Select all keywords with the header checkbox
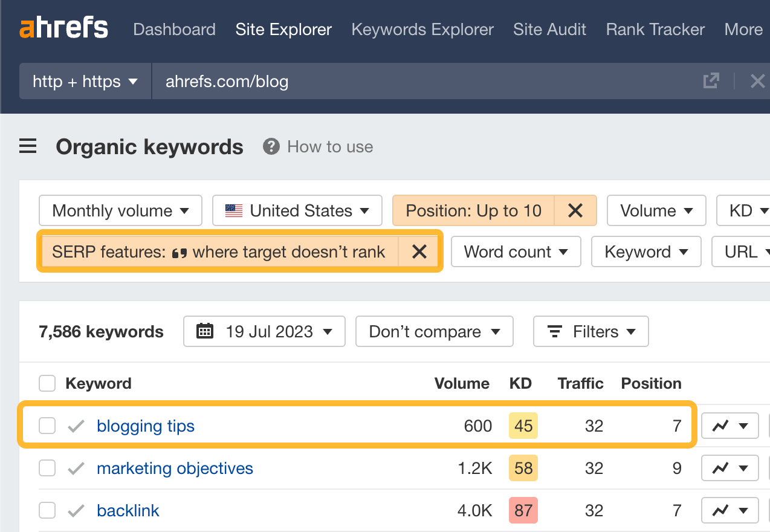Screen dimensions: 770x532 click(47, 383)
